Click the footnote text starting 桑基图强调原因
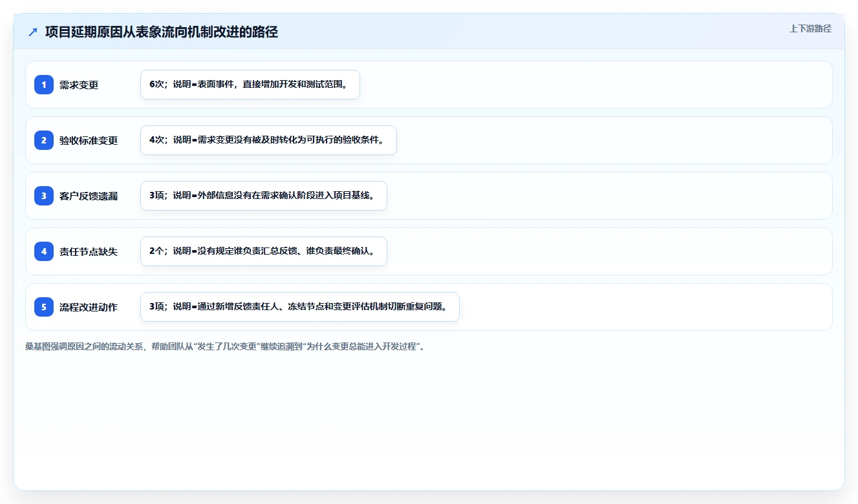 [x=225, y=346]
